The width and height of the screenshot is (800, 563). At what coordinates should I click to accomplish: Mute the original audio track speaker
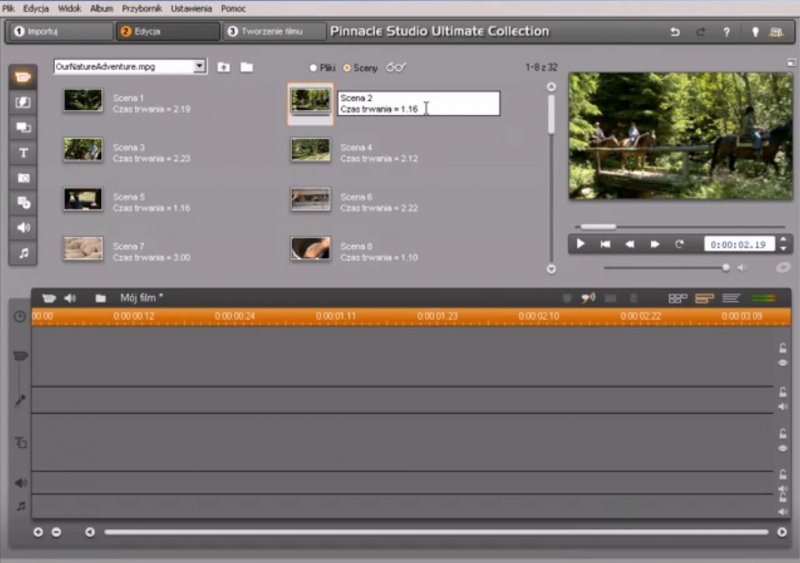[783, 407]
